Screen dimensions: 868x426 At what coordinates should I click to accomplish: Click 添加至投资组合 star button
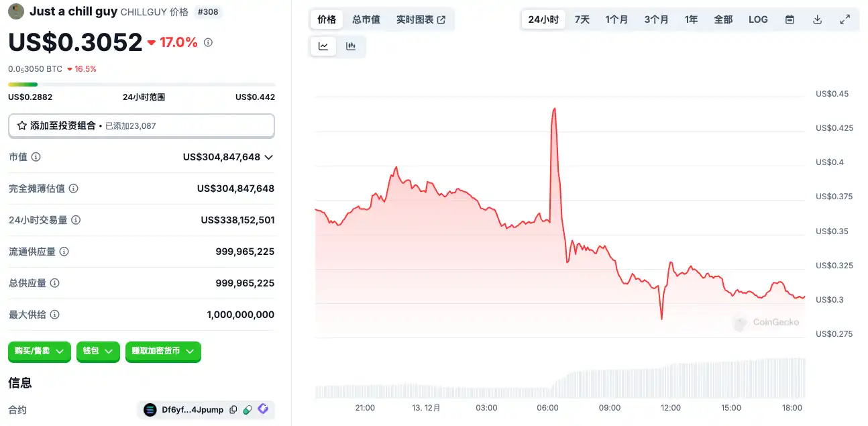[57, 125]
